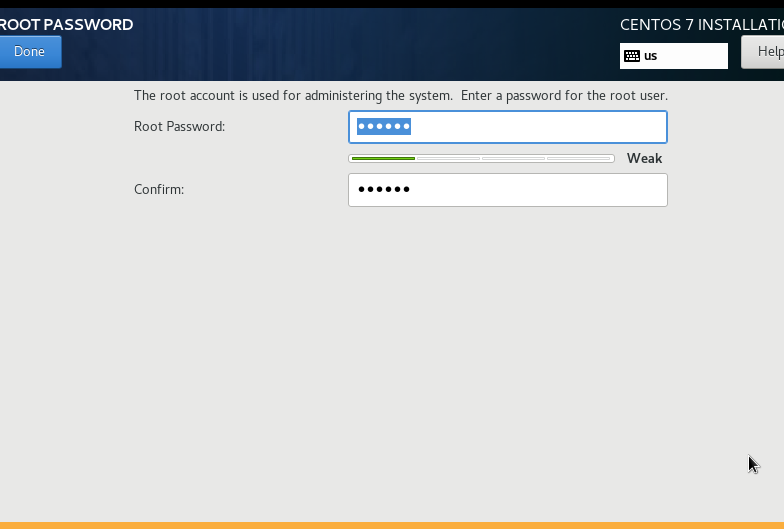Click the orange warning bar at bottom

tap(392, 526)
